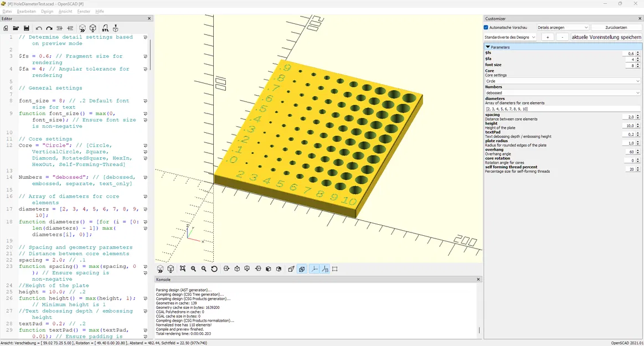Click aktuelle Voreinstellung speichern button

tap(606, 37)
